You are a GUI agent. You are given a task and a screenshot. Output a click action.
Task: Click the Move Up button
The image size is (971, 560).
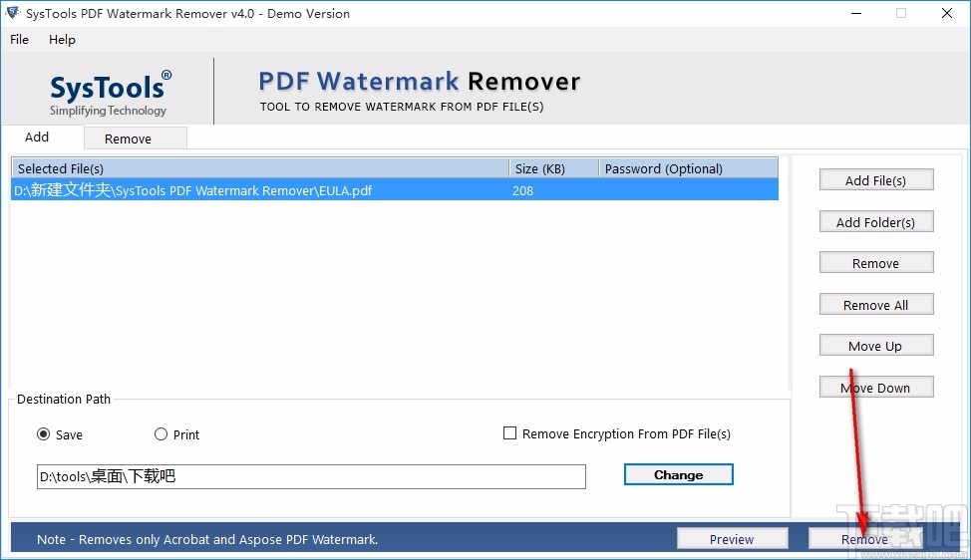pos(875,346)
